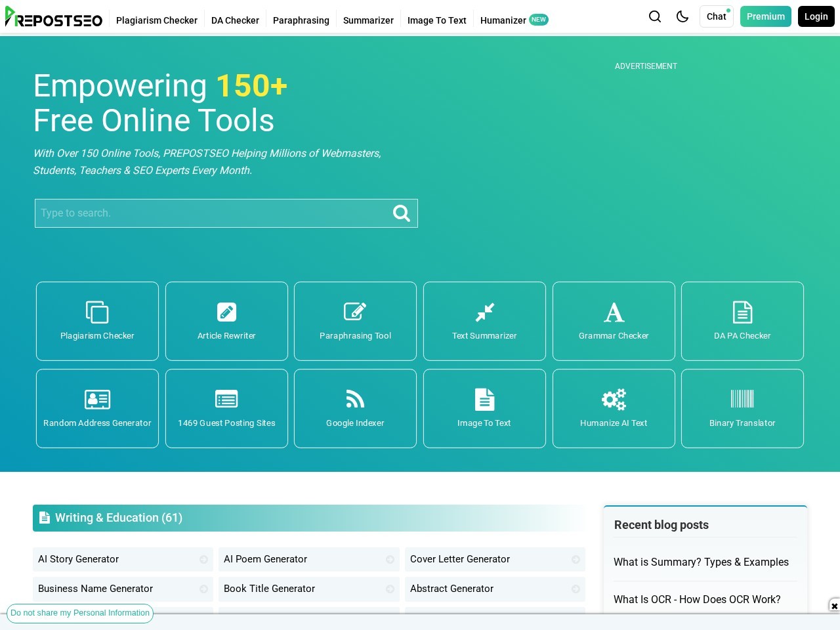Click the Writing & Education document icon
The image size is (840, 630).
[x=45, y=518]
